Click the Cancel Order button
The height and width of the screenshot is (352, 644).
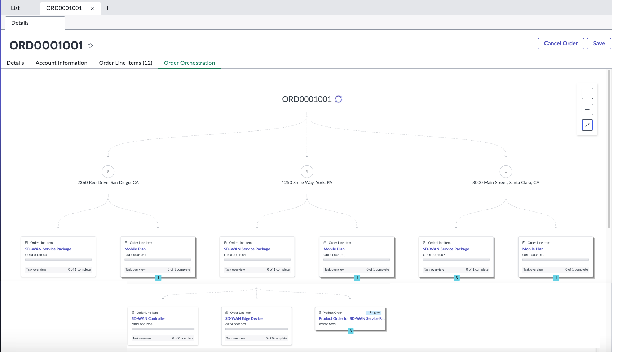coord(561,43)
